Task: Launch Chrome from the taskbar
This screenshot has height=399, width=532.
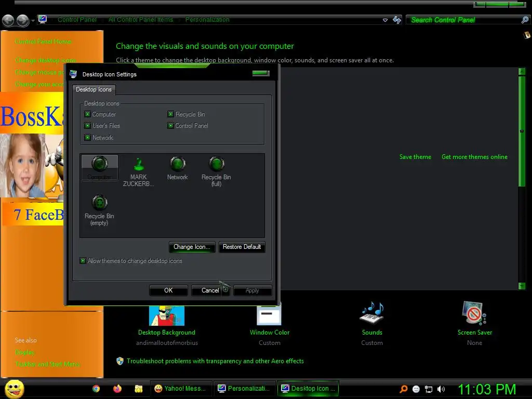Action: [96, 389]
